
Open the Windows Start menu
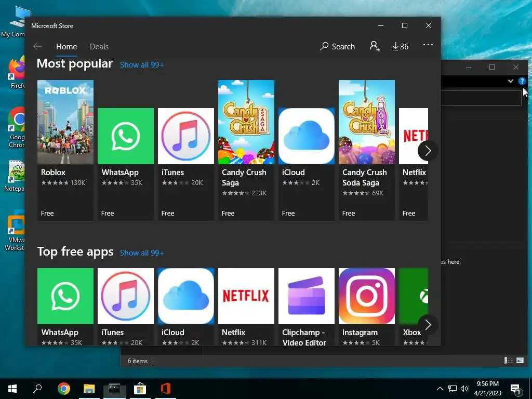[12, 389]
